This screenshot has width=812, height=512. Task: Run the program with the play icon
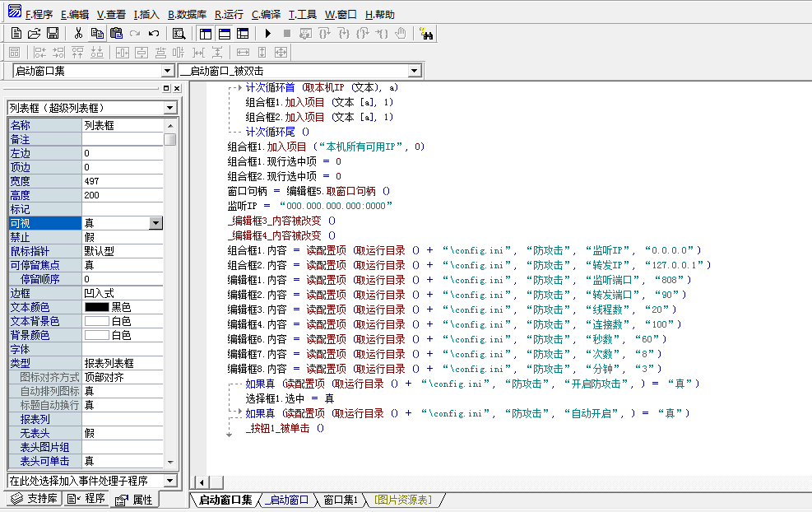(268, 34)
